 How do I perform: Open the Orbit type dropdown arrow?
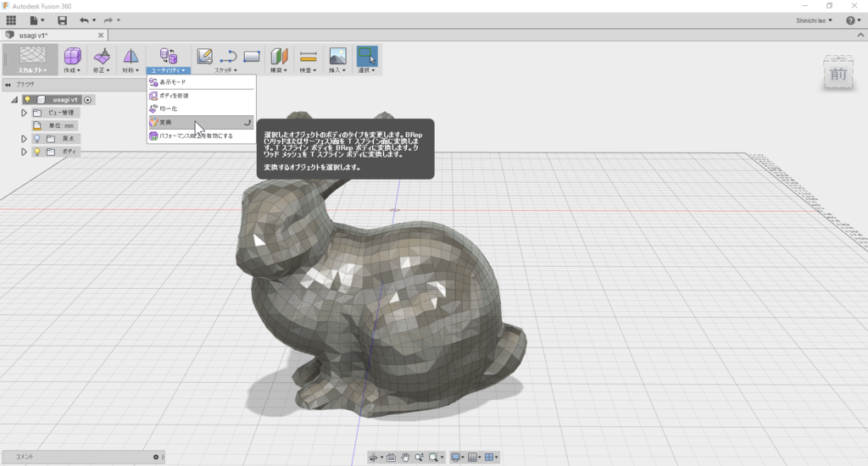(381, 458)
